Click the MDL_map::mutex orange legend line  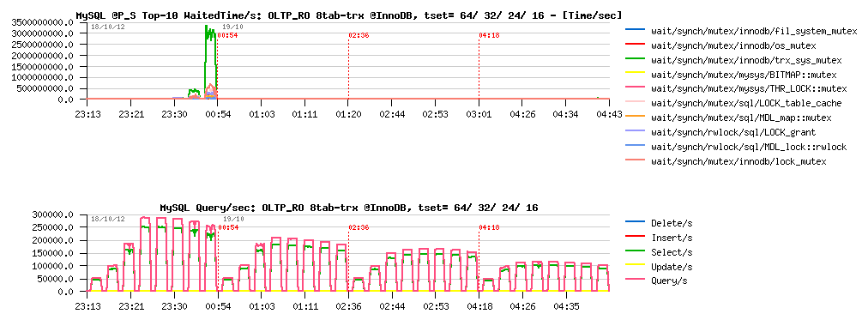[635, 118]
